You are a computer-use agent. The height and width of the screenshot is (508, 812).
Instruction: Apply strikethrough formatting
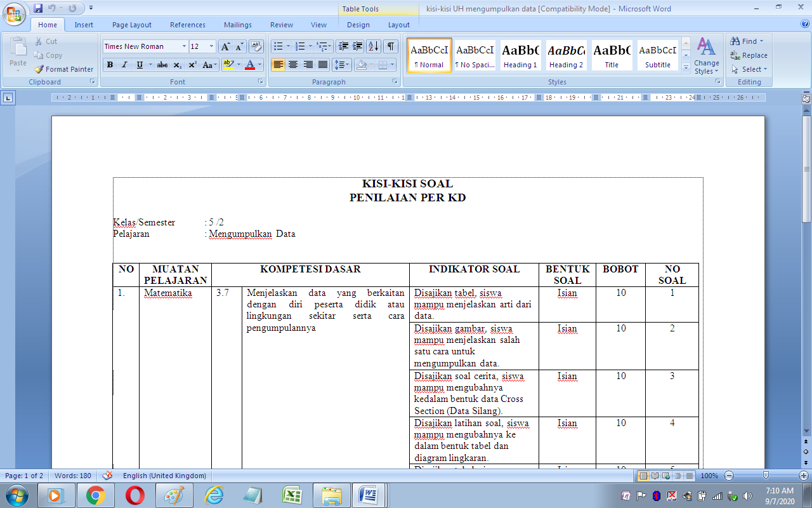click(x=162, y=65)
